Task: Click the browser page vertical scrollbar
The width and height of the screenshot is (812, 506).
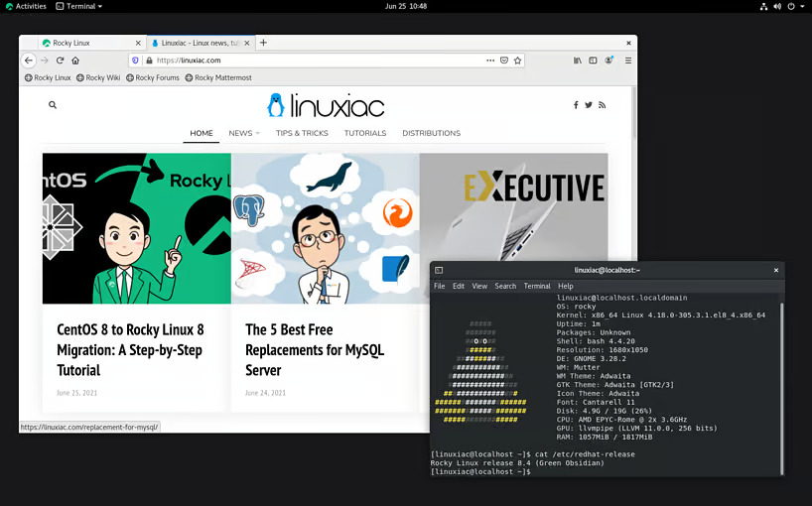Action: [x=634, y=112]
